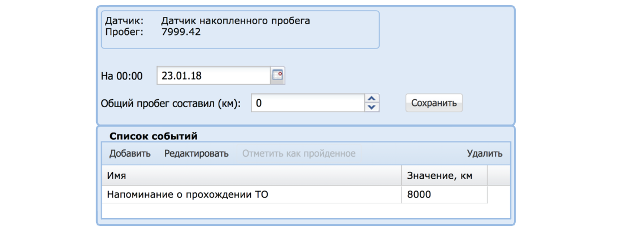Click the Датчик накопленного пробега text
Screen dimensions: 644x230
(x=236, y=21)
